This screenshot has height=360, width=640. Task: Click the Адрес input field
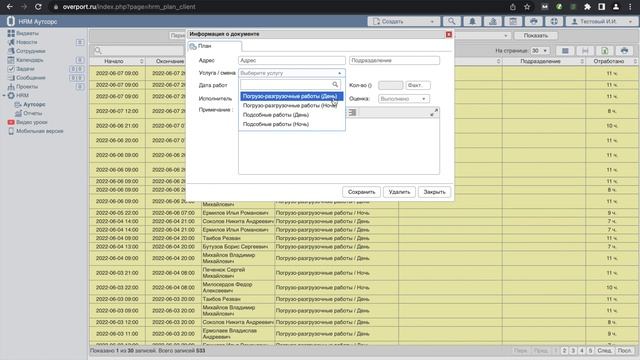coord(291,60)
